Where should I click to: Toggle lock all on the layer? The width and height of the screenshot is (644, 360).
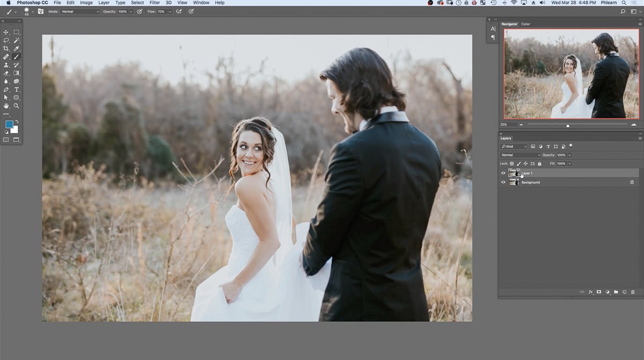coord(539,163)
